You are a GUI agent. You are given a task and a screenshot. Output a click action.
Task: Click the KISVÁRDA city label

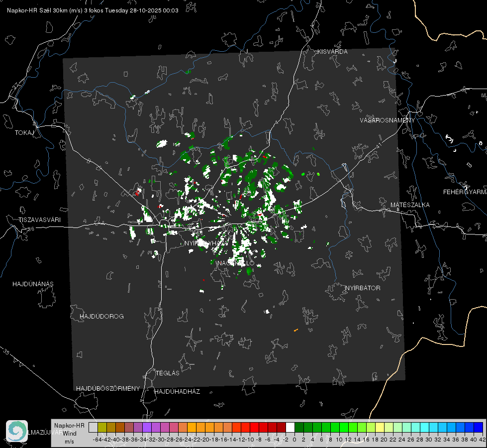click(x=332, y=52)
